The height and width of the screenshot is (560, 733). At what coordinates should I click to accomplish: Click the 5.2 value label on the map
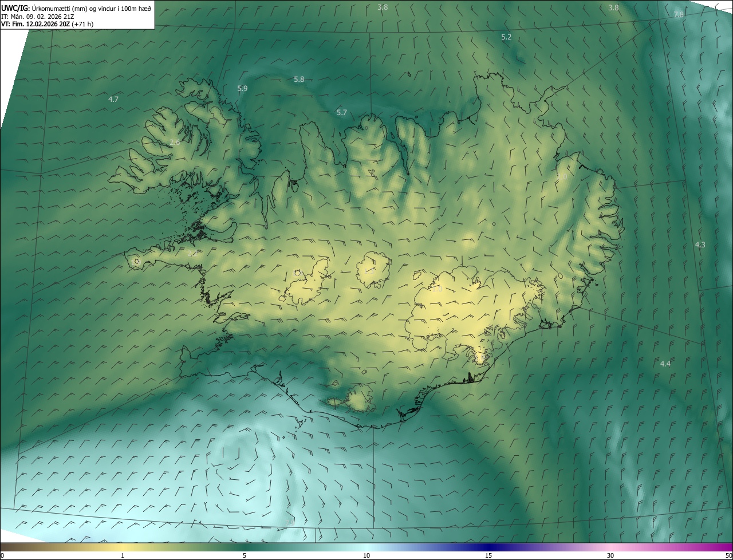tap(506, 37)
